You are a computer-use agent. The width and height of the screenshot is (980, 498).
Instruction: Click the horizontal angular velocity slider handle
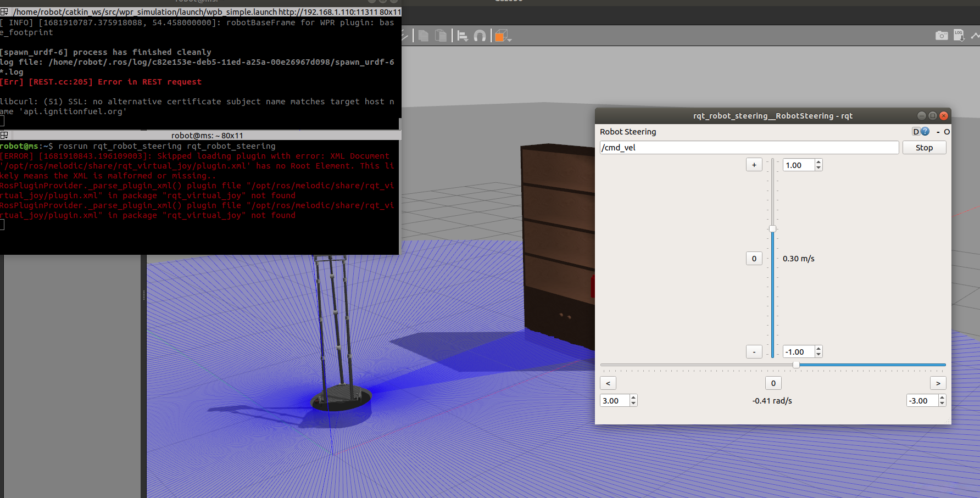(x=796, y=365)
